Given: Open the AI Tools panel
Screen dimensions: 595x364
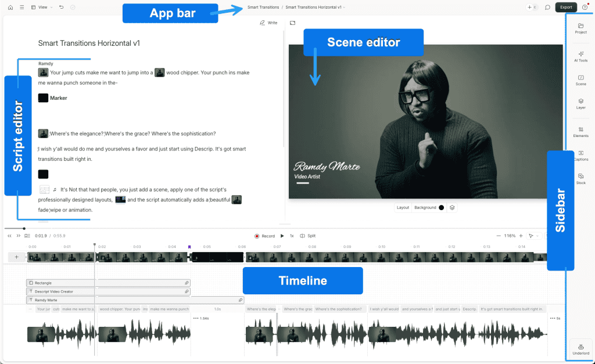Looking at the screenshot, I should click(x=580, y=56).
